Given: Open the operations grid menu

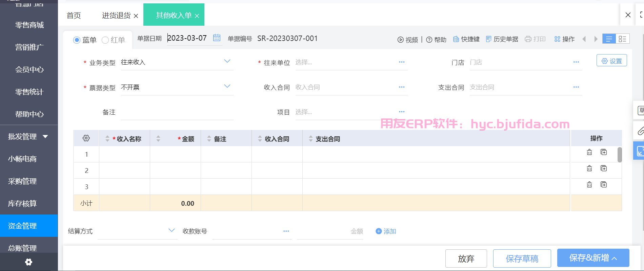Looking at the screenshot, I should [557, 39].
